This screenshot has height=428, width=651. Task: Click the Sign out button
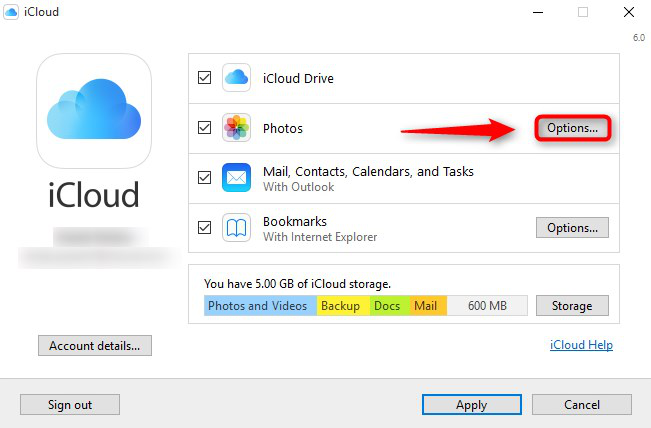tap(70, 404)
